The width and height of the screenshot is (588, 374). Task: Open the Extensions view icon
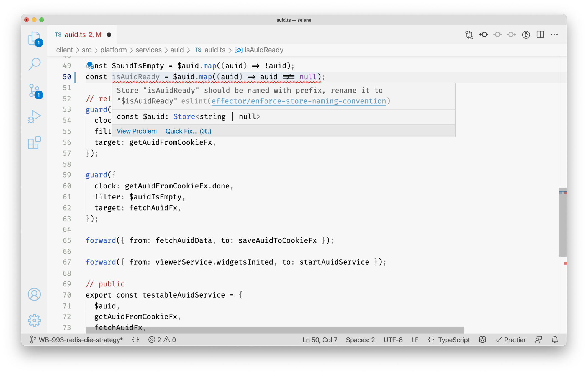34,143
